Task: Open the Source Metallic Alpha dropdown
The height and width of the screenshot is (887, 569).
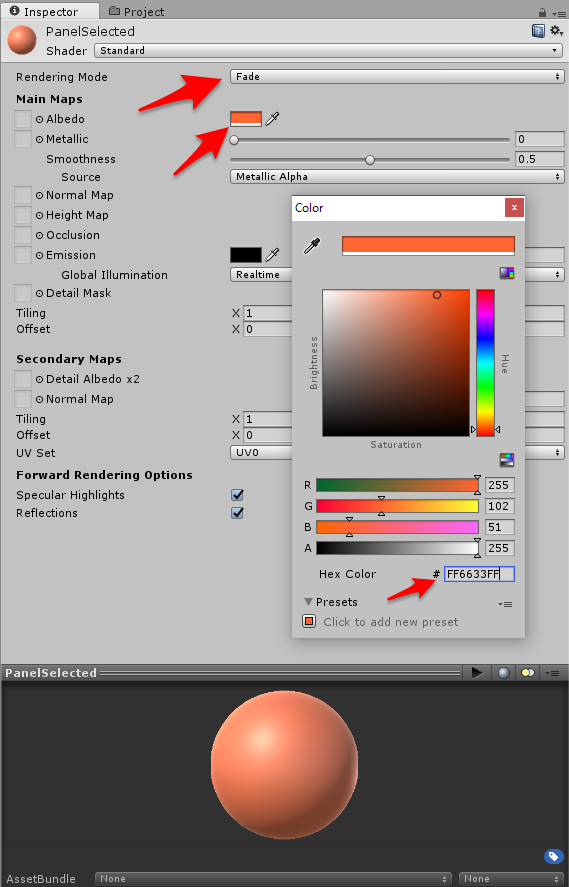Action: tap(397, 176)
